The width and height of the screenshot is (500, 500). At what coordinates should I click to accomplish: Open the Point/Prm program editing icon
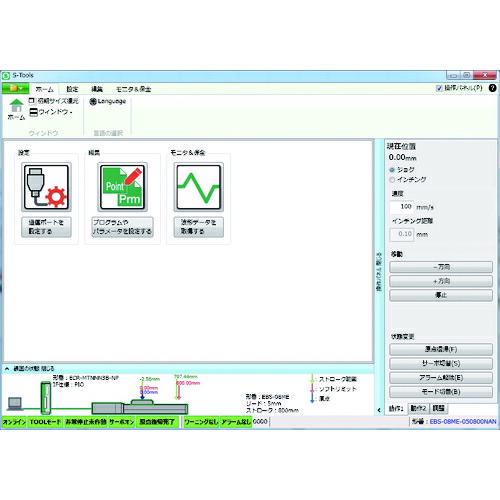(122, 187)
